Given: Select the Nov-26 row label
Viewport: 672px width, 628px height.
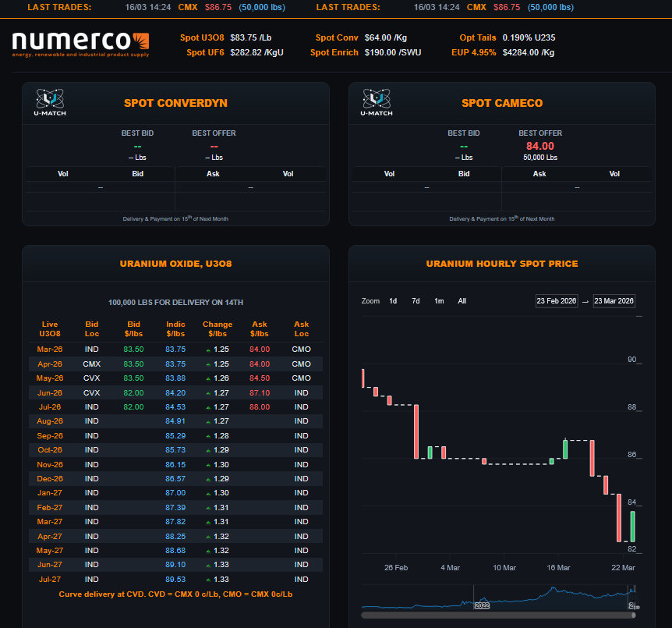Looking at the screenshot, I should pyautogui.click(x=50, y=465).
